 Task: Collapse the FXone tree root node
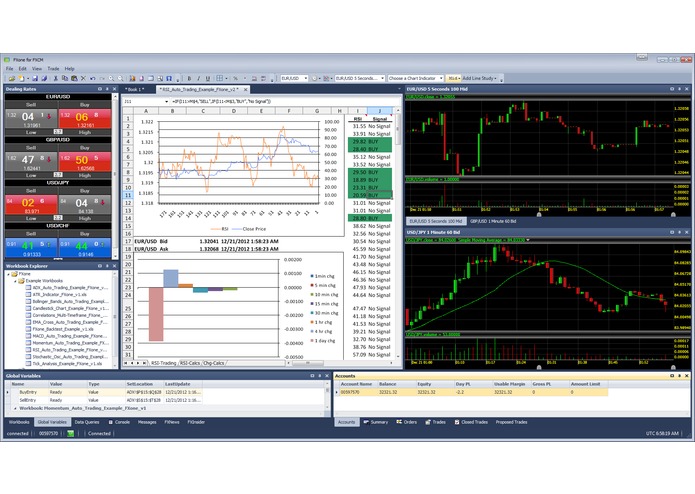[8, 274]
